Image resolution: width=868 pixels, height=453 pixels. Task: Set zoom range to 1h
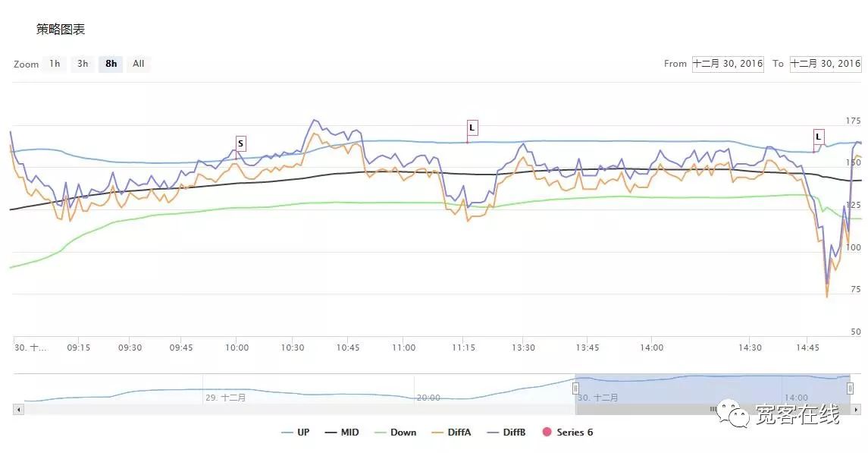55,64
